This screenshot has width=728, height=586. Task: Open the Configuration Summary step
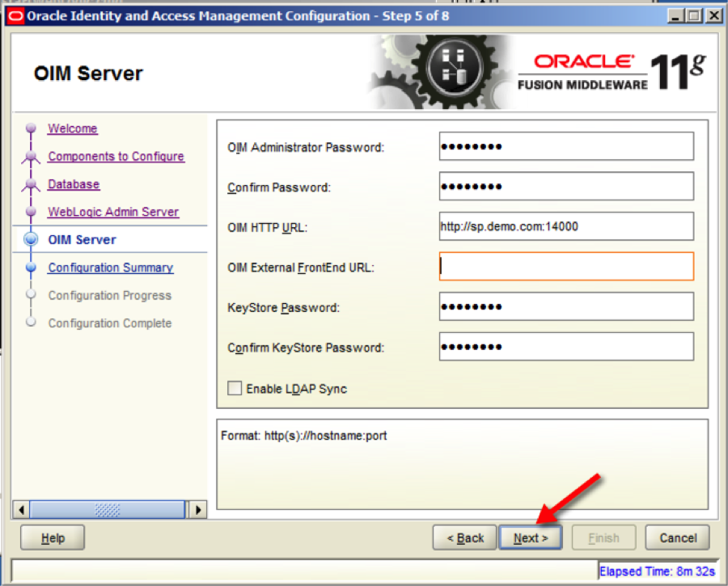[x=110, y=267]
